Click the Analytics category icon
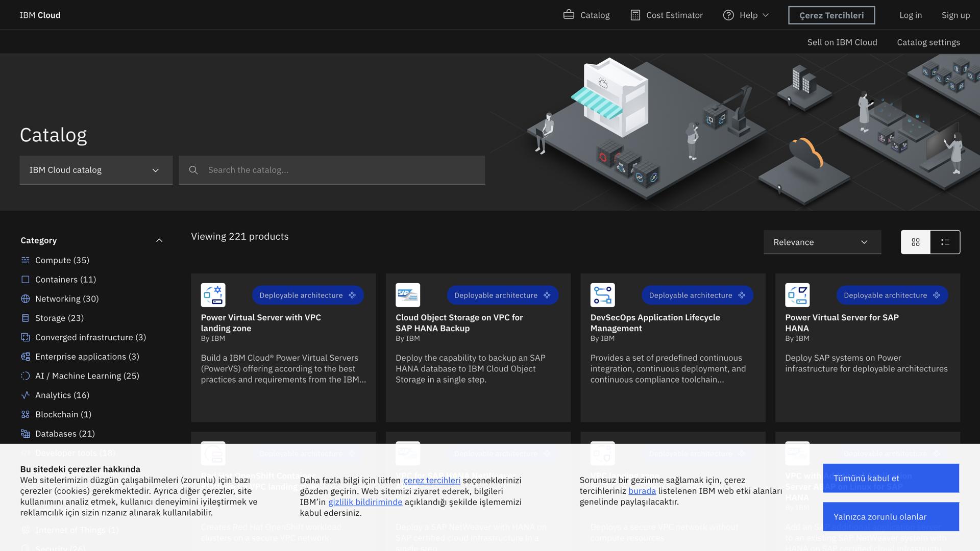The height and width of the screenshot is (551, 980). pos(26,395)
